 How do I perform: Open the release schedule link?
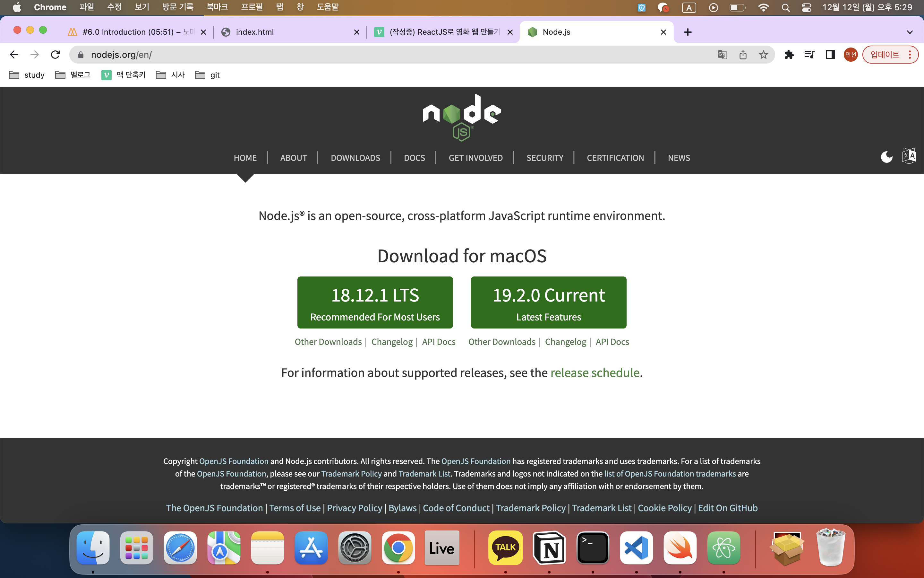595,373
